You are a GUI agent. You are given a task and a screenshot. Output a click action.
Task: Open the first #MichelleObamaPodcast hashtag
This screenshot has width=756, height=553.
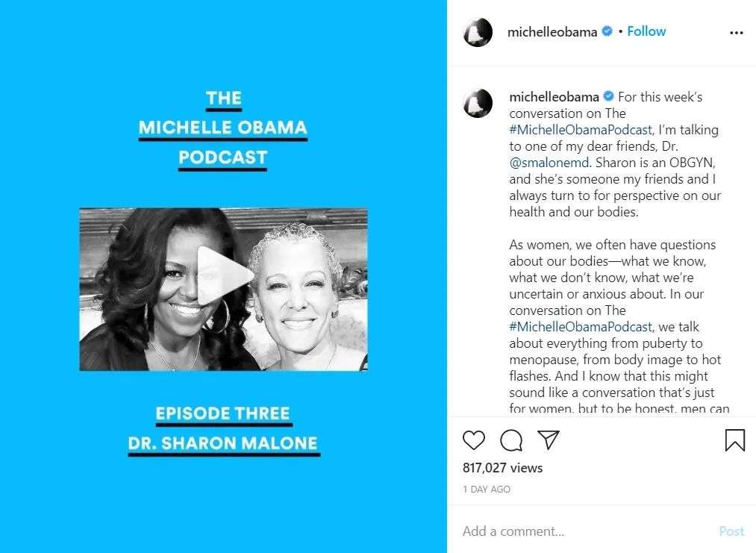[581, 130]
